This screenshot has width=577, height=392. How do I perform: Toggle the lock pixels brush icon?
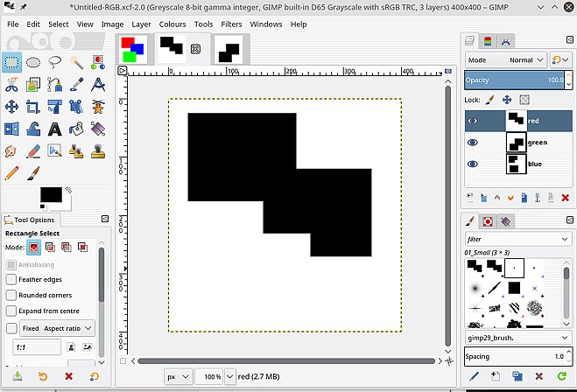[x=489, y=99]
